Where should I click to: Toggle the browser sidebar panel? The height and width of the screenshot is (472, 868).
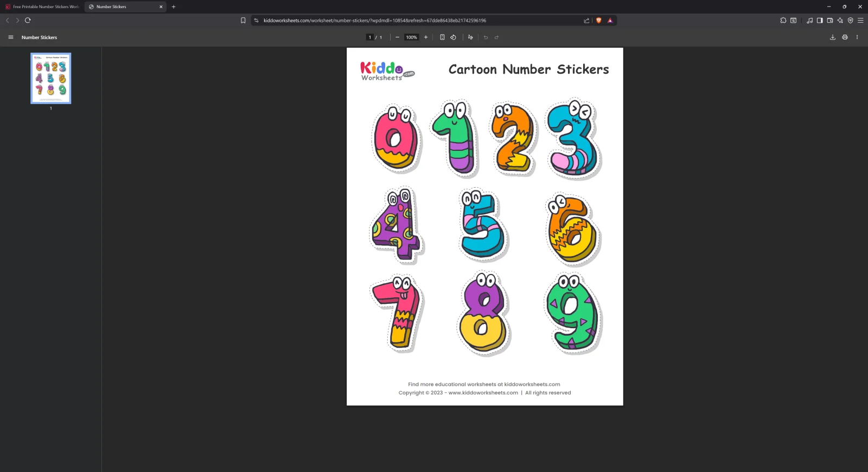(x=820, y=21)
